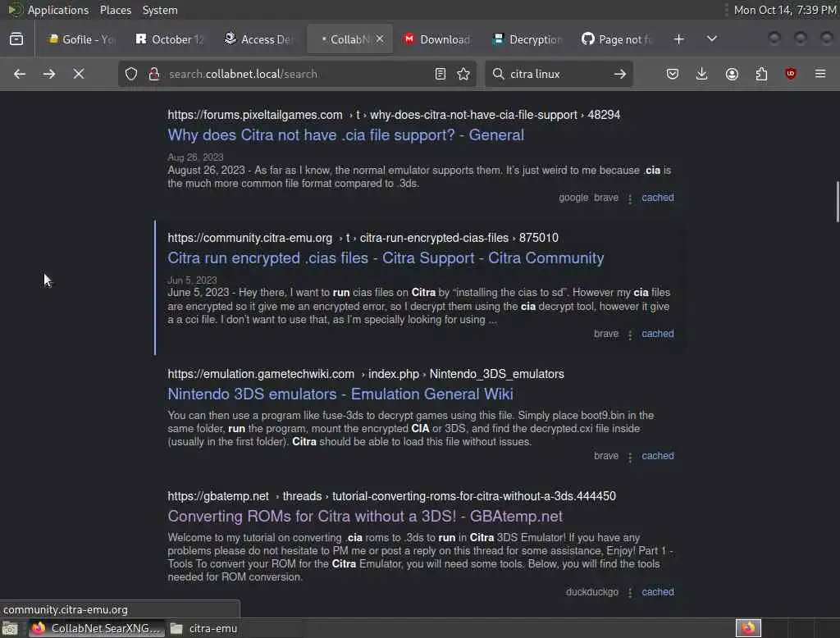840x638 pixels.
Task: Open the System menu
Action: coord(160,10)
